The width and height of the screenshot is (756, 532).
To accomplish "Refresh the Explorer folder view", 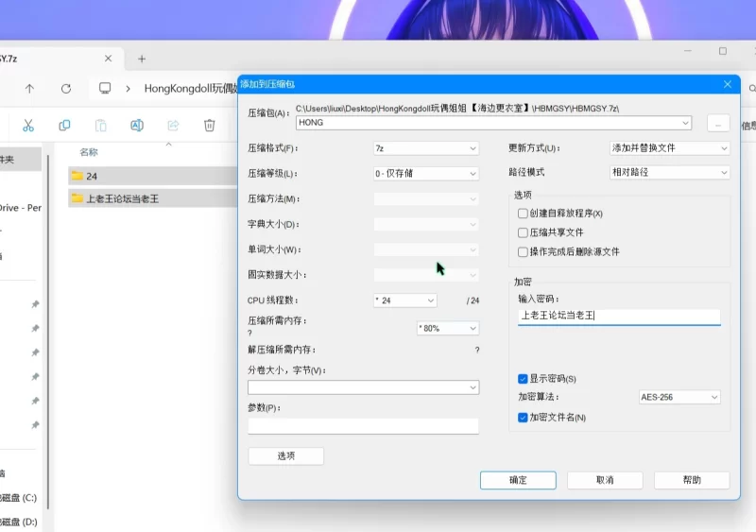I will tap(66, 88).
